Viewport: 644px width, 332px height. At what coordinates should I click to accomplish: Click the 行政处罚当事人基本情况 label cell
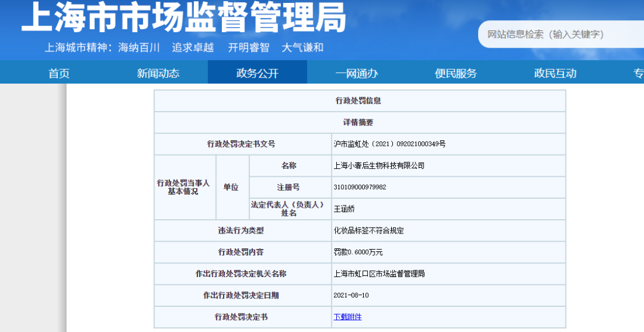[x=185, y=187]
